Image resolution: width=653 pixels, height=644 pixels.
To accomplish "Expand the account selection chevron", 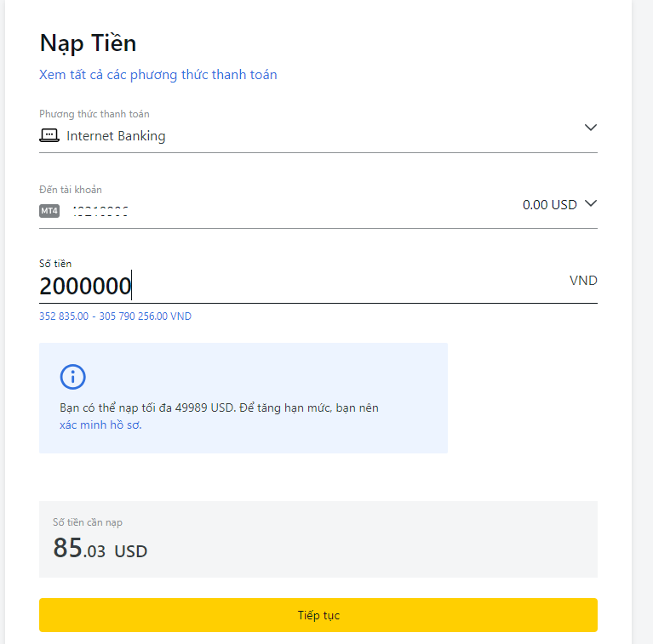I will (x=591, y=203).
